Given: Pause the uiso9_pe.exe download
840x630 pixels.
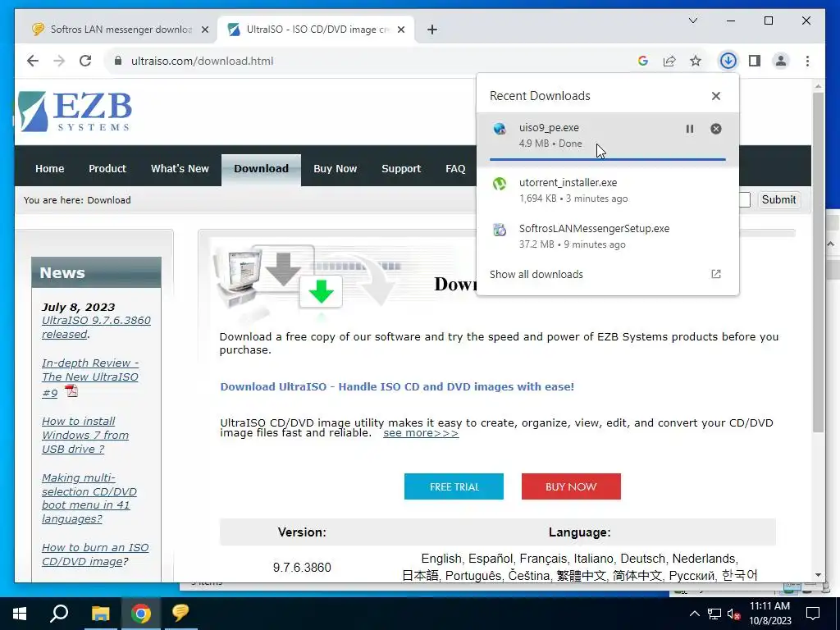Looking at the screenshot, I should [689, 129].
